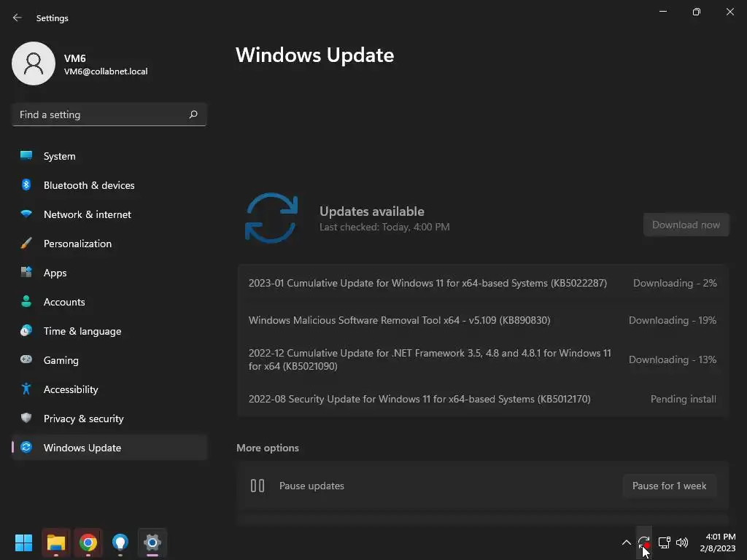747x560 pixels.
Task: Go to Gaming settings
Action: pyautogui.click(x=109, y=360)
